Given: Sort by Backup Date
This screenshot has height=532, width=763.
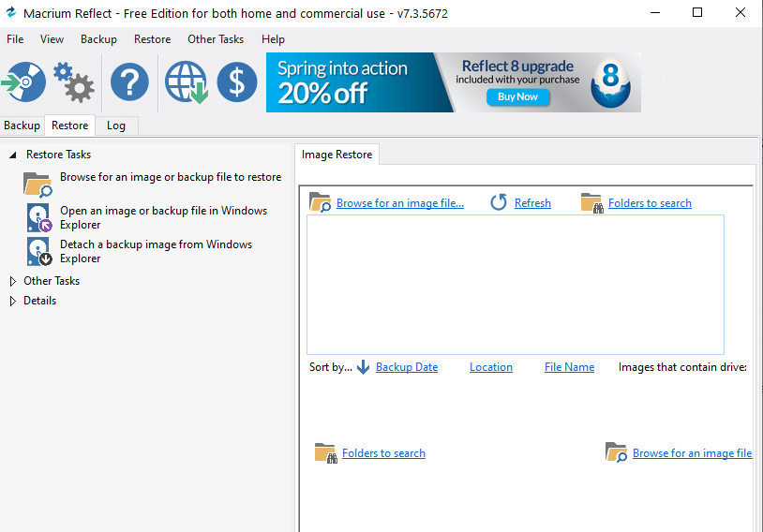Looking at the screenshot, I should 407,367.
